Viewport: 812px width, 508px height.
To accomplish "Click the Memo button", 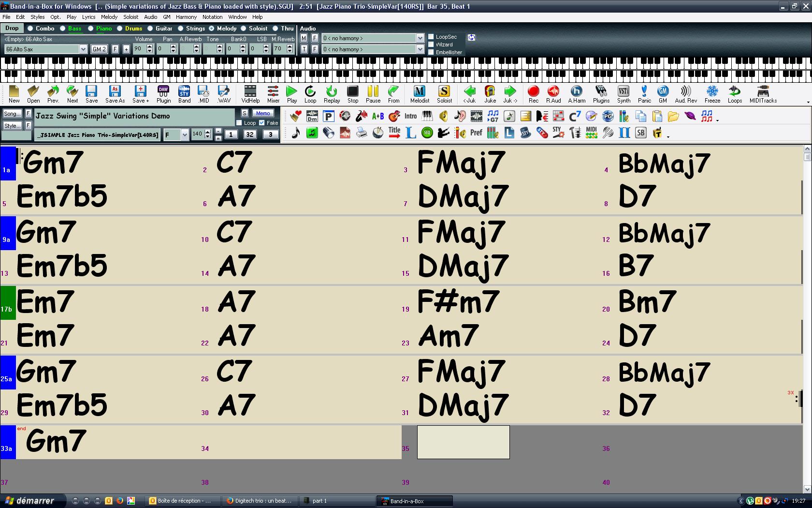I will [263, 113].
